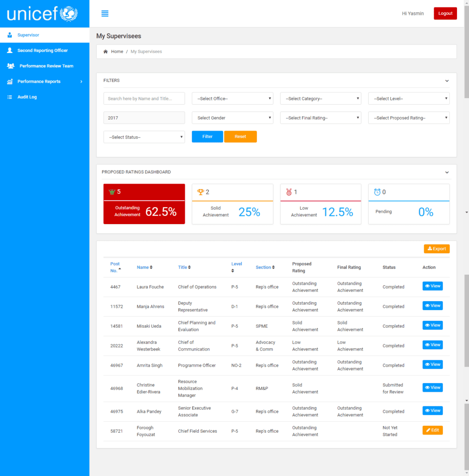Screen dimensions: 469x476
Task: Collapse the Proposed Ratings Dashboard panel
Action: 446,172
